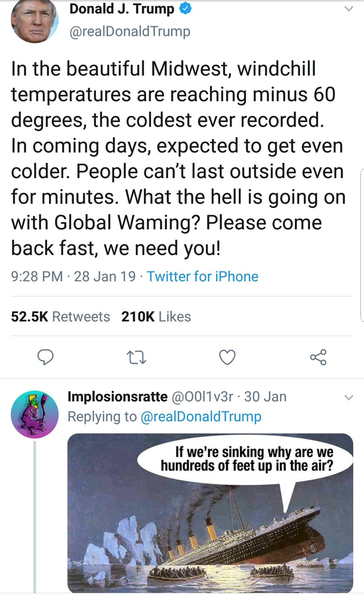
Task: Tap the reply speech bubble icon
Action: (x=45, y=357)
